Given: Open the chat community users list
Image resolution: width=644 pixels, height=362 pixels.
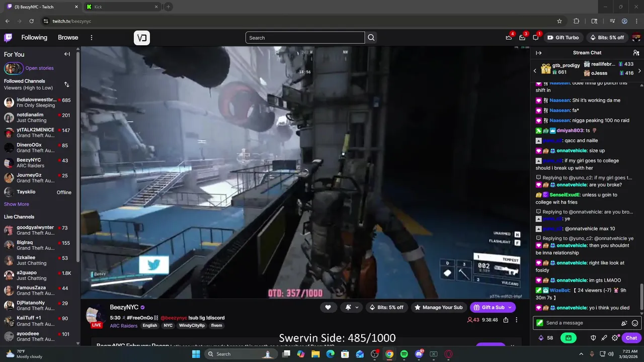Looking at the screenshot, I should coord(636,53).
